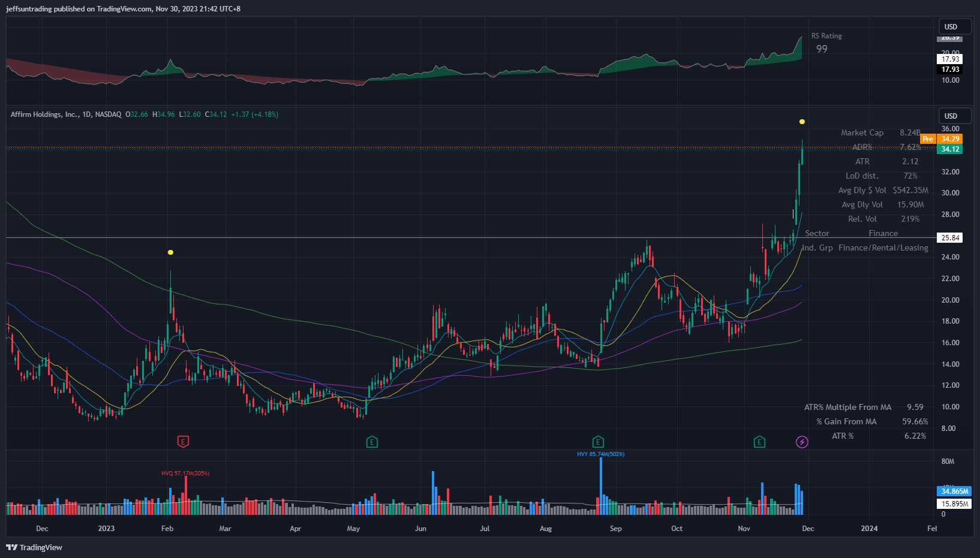The width and height of the screenshot is (980, 558).
Task: Click the green 34.12 last price label
Action: [949, 149]
